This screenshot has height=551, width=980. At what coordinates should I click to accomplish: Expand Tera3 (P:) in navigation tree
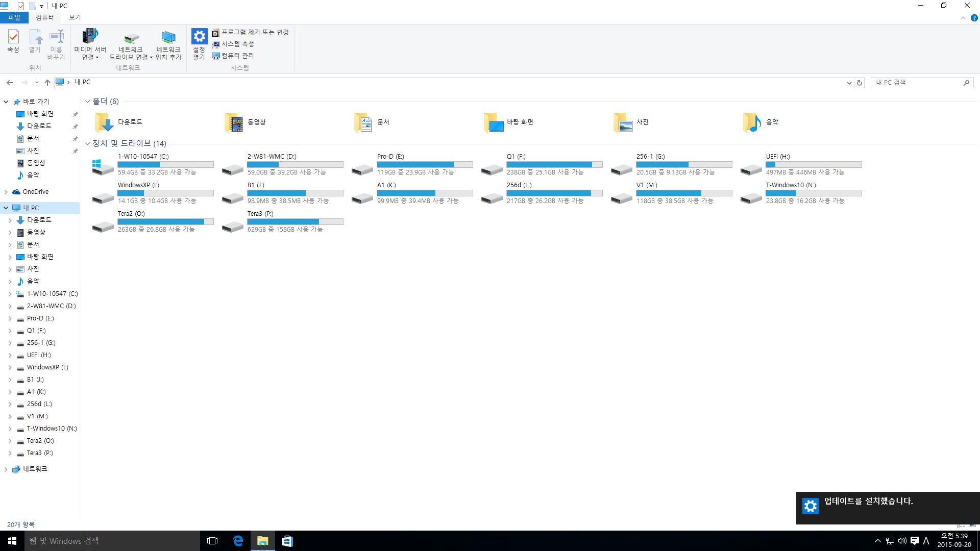point(10,453)
